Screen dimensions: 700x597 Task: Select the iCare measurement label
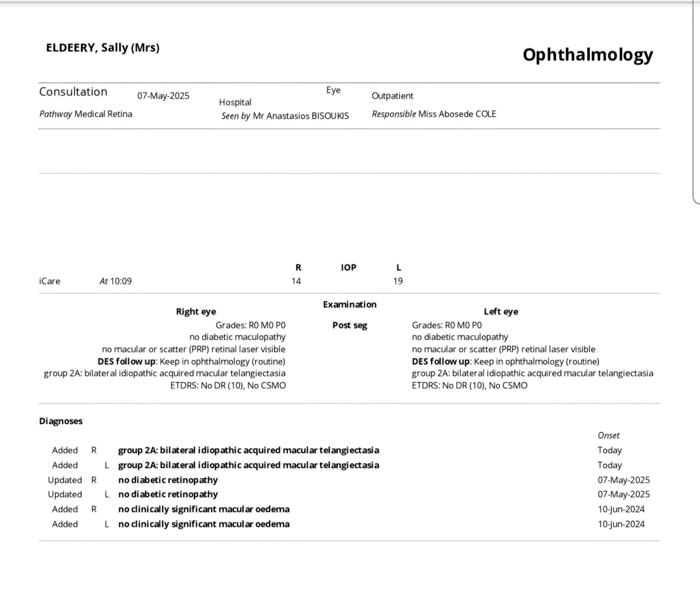[x=50, y=281]
